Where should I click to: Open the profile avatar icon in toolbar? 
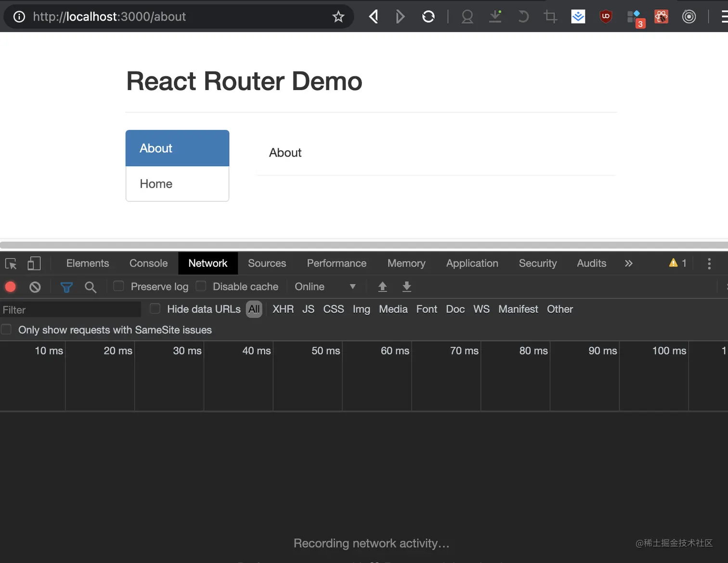pyautogui.click(x=467, y=17)
